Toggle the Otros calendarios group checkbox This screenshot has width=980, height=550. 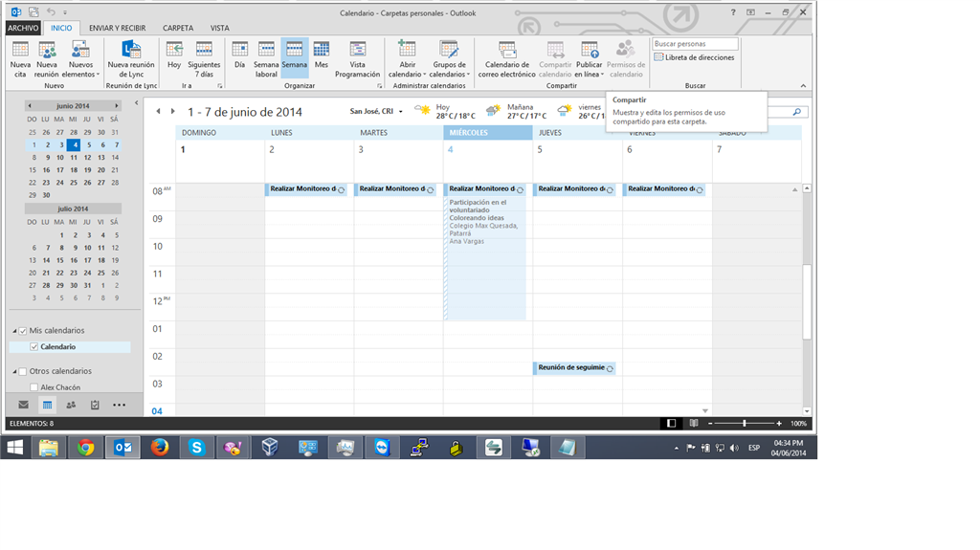tap(23, 371)
